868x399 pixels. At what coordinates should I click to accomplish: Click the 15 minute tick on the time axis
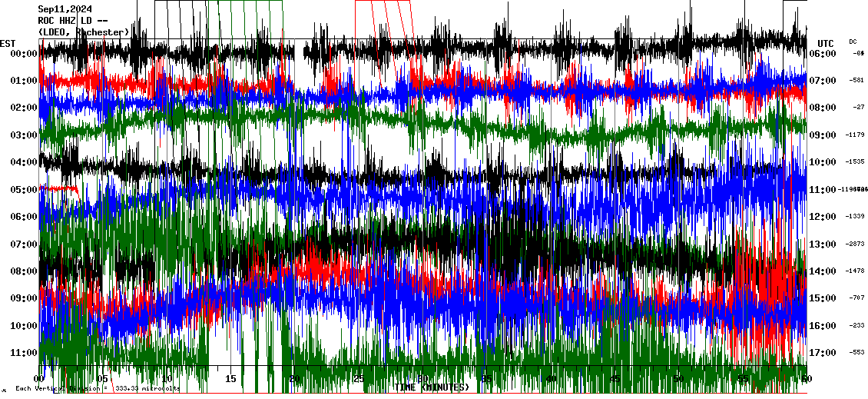pos(230,379)
